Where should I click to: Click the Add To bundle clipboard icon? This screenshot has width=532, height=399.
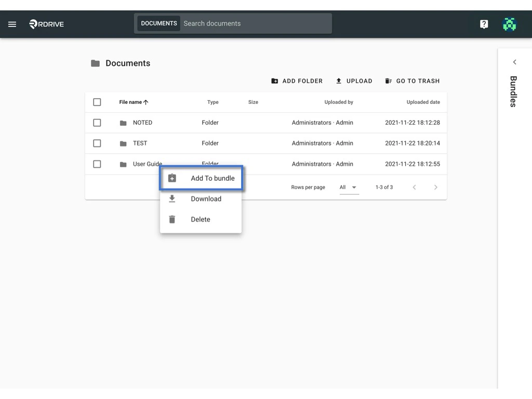171,178
